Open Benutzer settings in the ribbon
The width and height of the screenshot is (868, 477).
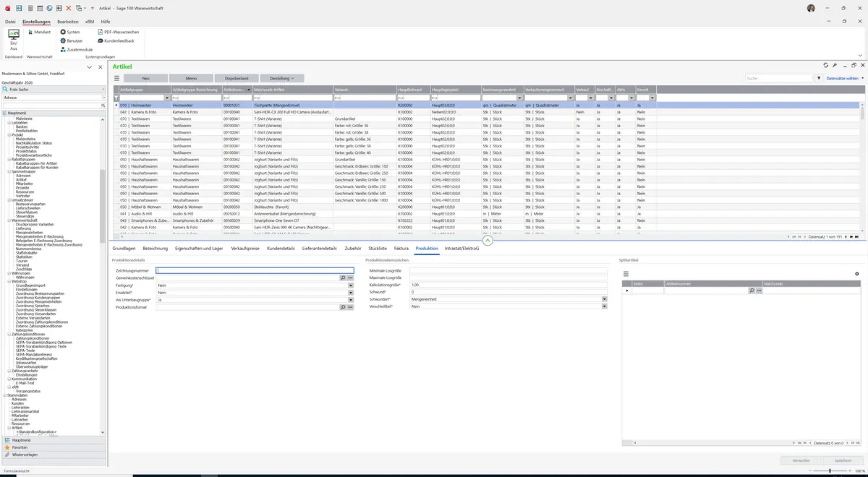[x=71, y=40]
